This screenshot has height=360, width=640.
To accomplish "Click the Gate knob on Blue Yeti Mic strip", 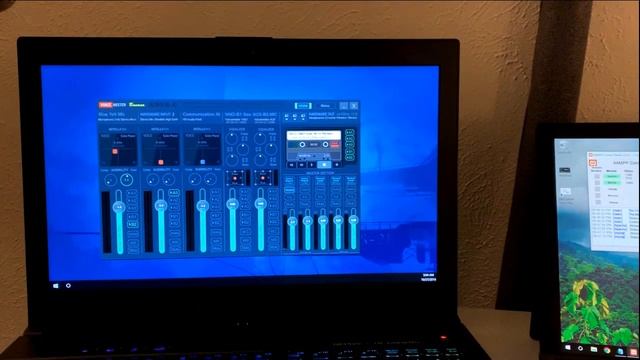I will tap(127, 179).
